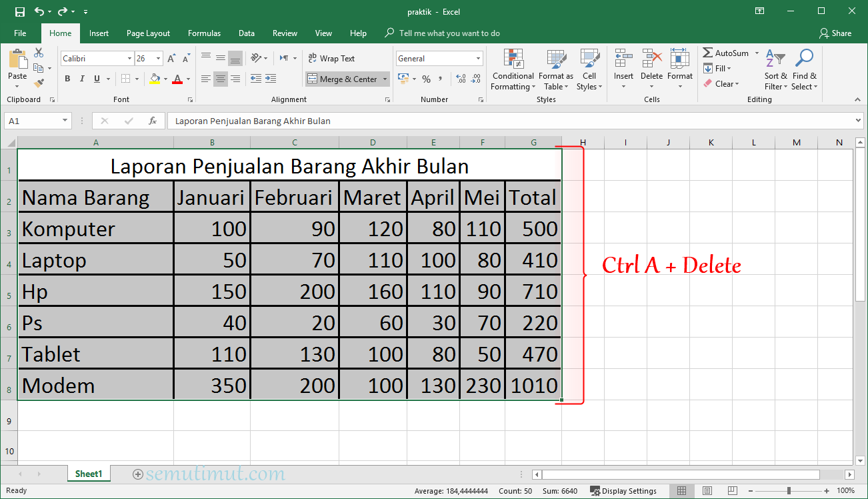Click Increase Decimal icon

point(461,79)
